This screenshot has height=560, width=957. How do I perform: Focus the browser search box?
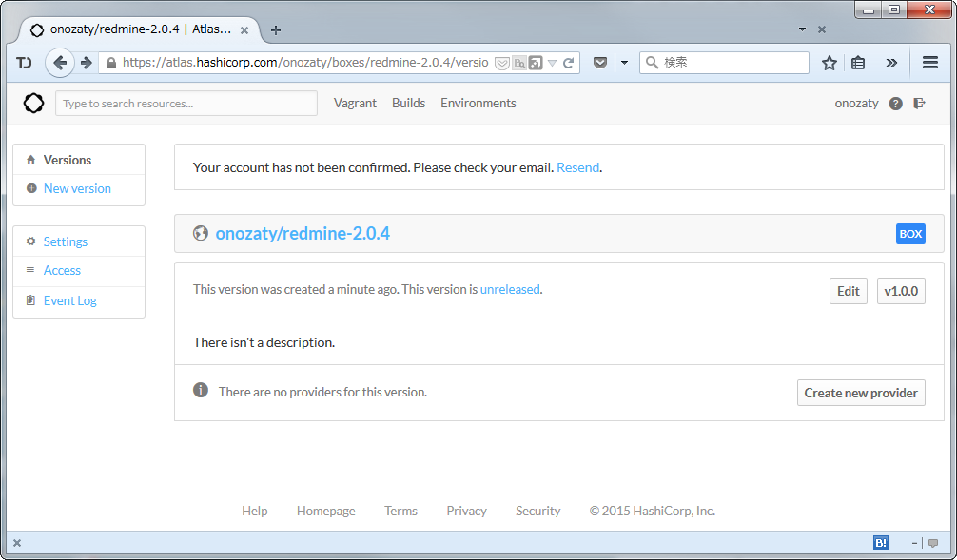pos(725,62)
